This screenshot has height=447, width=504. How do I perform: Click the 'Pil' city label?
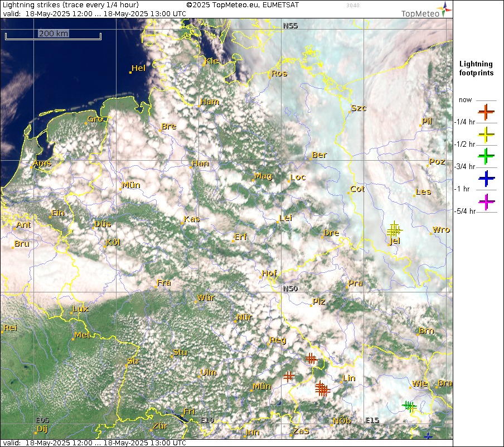427,121
